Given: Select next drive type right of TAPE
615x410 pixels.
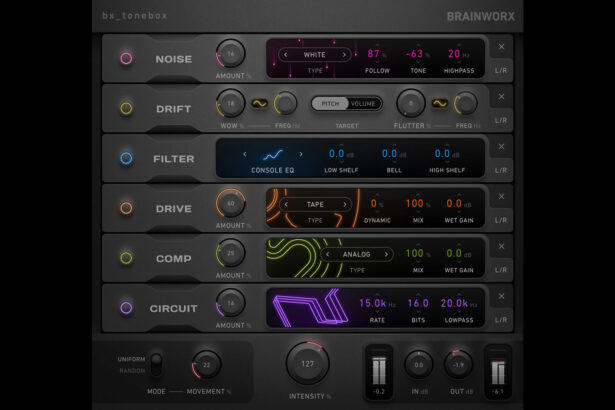Looking at the screenshot, I should pyautogui.click(x=345, y=204).
